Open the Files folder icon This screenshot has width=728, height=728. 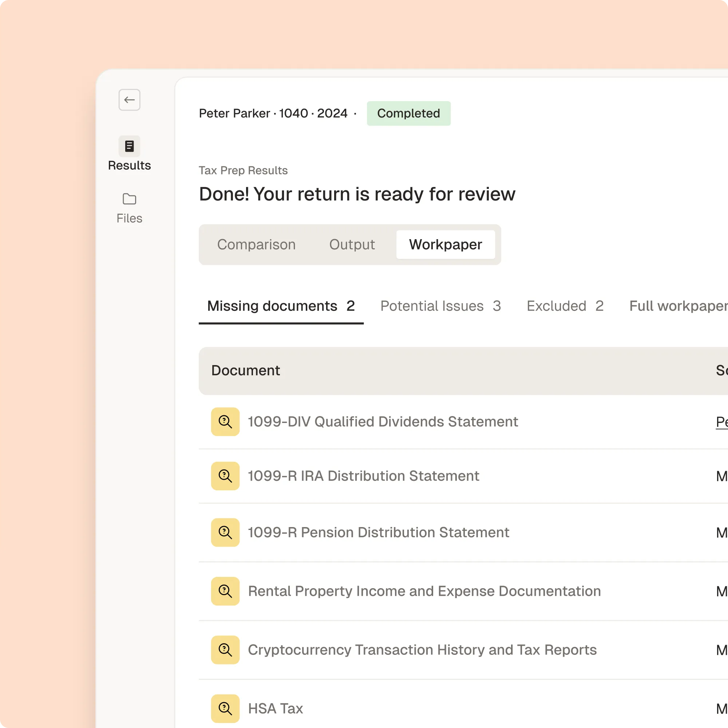point(129,199)
